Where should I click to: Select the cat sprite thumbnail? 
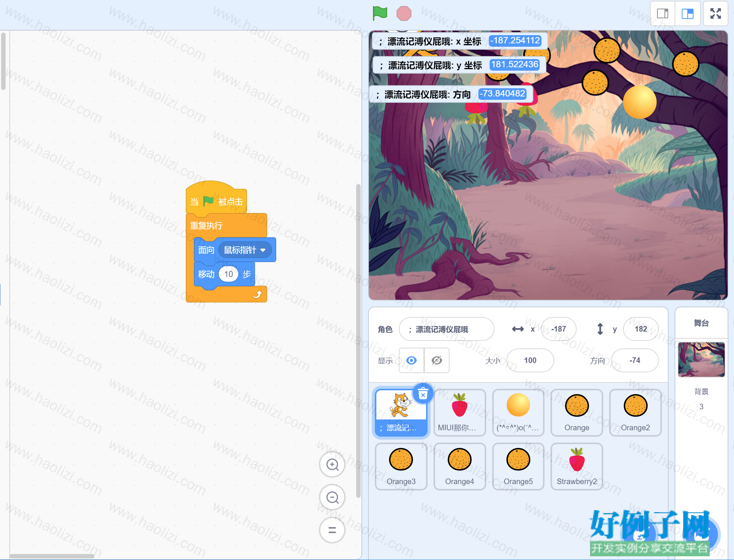[x=401, y=413]
